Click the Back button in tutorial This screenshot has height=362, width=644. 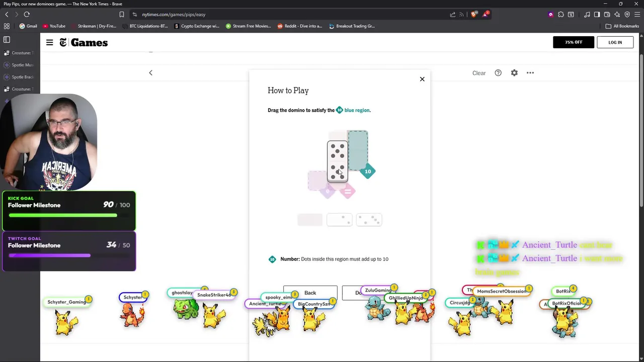pyautogui.click(x=310, y=293)
